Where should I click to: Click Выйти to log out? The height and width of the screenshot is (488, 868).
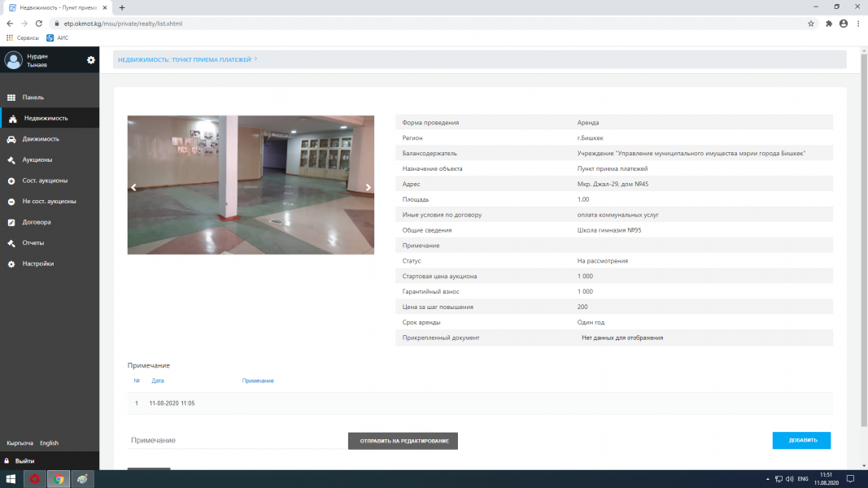click(x=24, y=461)
